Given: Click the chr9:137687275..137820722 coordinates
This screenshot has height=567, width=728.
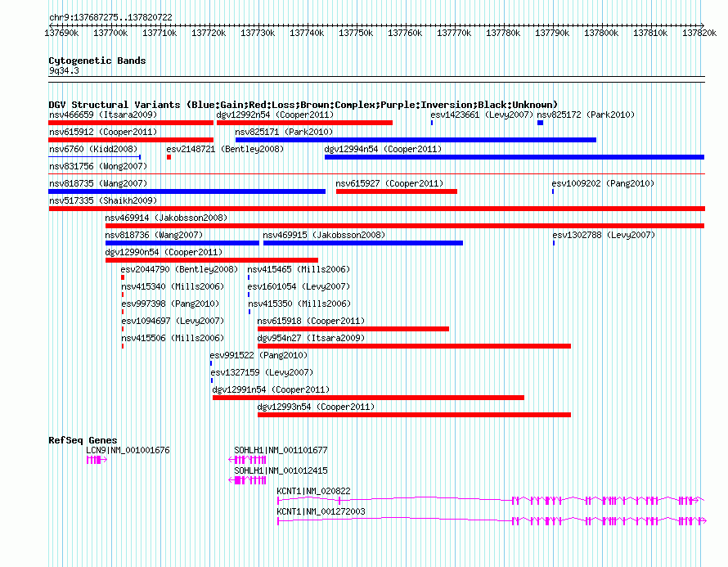Looking at the screenshot, I should tap(110, 17).
